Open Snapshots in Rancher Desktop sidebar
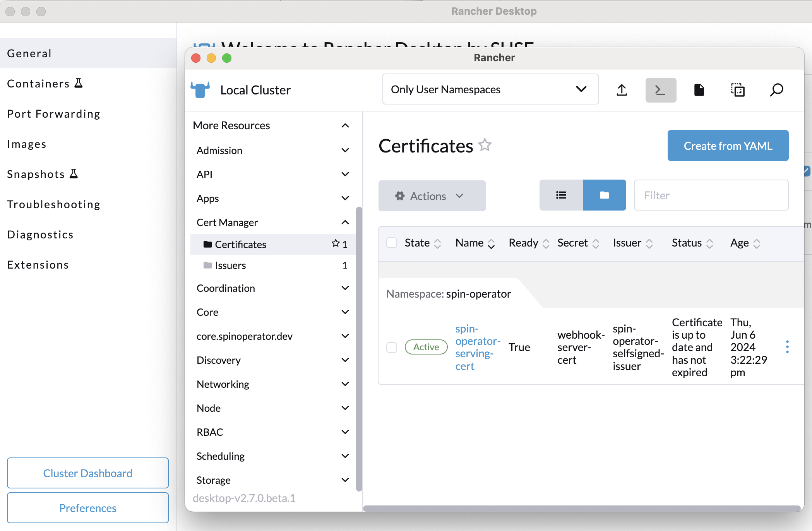Screen dimensions: 812x531 [88, 174]
